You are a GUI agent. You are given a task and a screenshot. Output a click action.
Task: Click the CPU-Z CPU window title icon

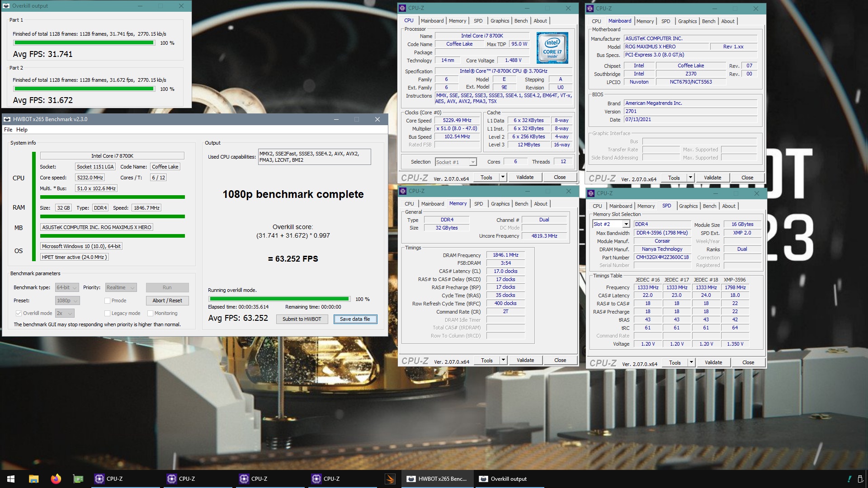coord(402,8)
